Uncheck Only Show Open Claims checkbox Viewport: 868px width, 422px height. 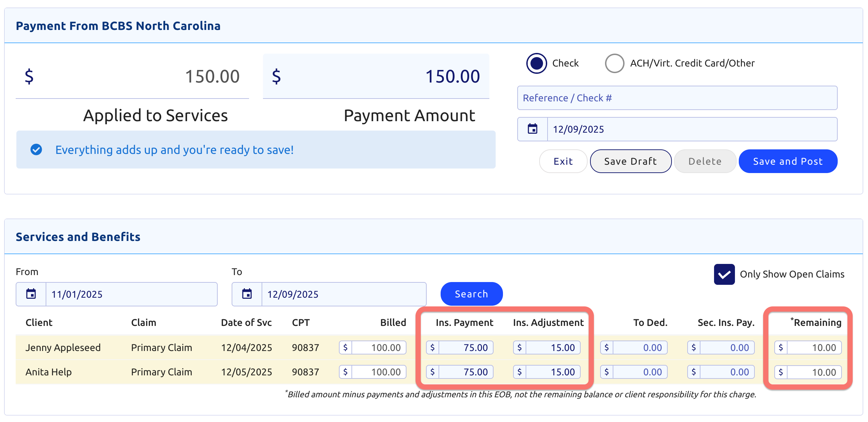coord(724,274)
